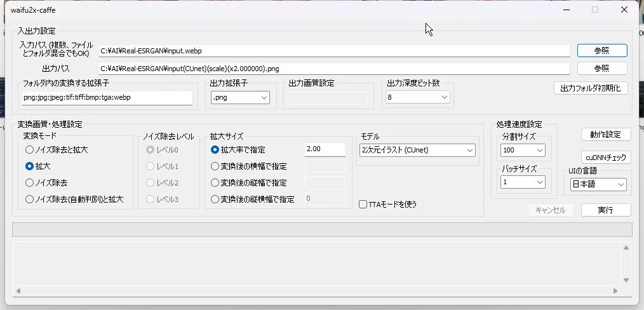Viewport: 644px width, 310px height.
Task: Select 変換後の横幅で指定 size option
Action: click(x=215, y=166)
